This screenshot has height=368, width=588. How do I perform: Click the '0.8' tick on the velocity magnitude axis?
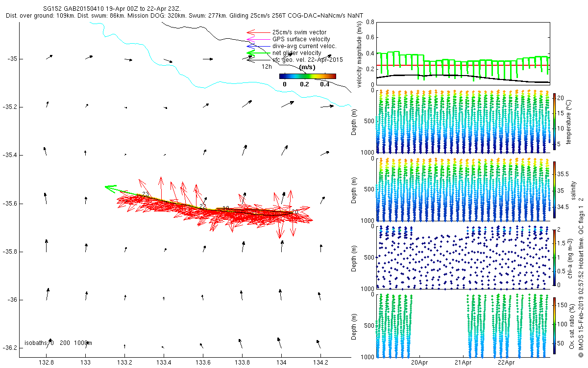pos(369,22)
